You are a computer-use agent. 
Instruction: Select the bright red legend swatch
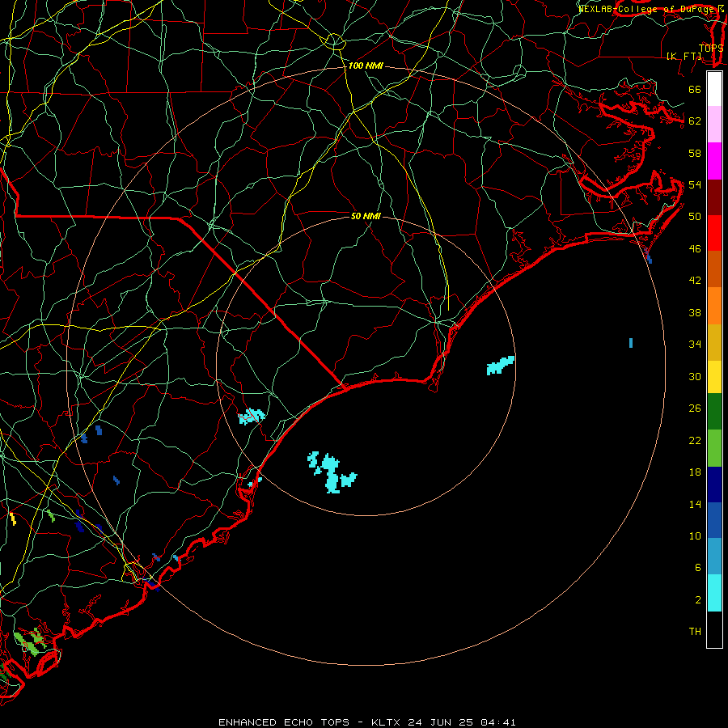pos(714,233)
